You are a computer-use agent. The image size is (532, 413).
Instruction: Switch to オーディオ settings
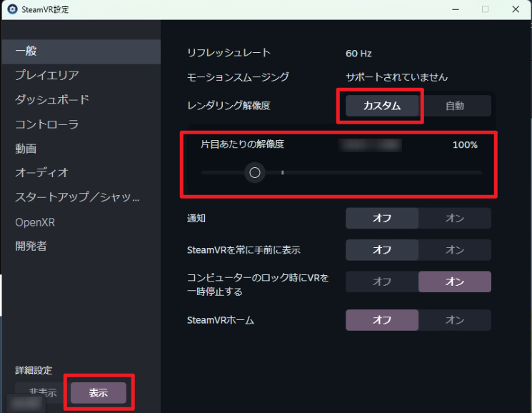pos(81,173)
